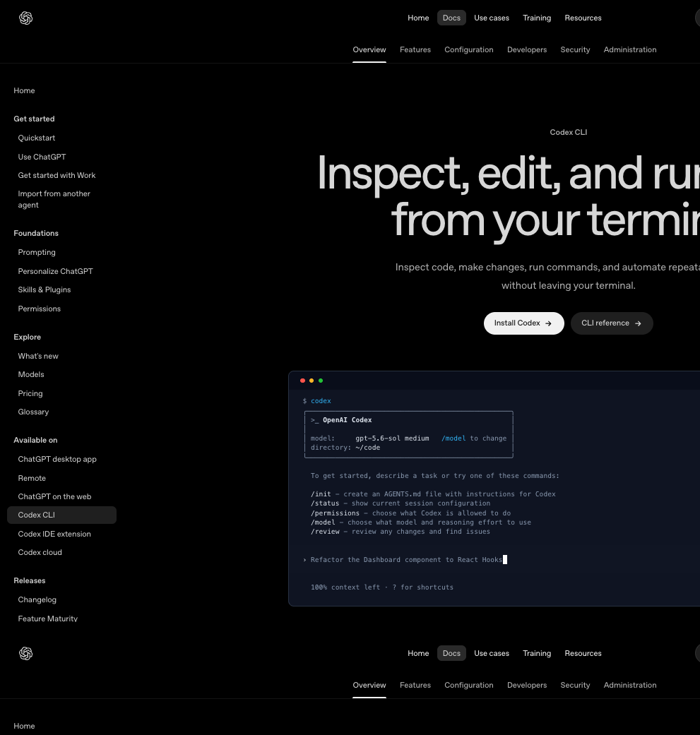Click the Explore section heading

[27, 337]
